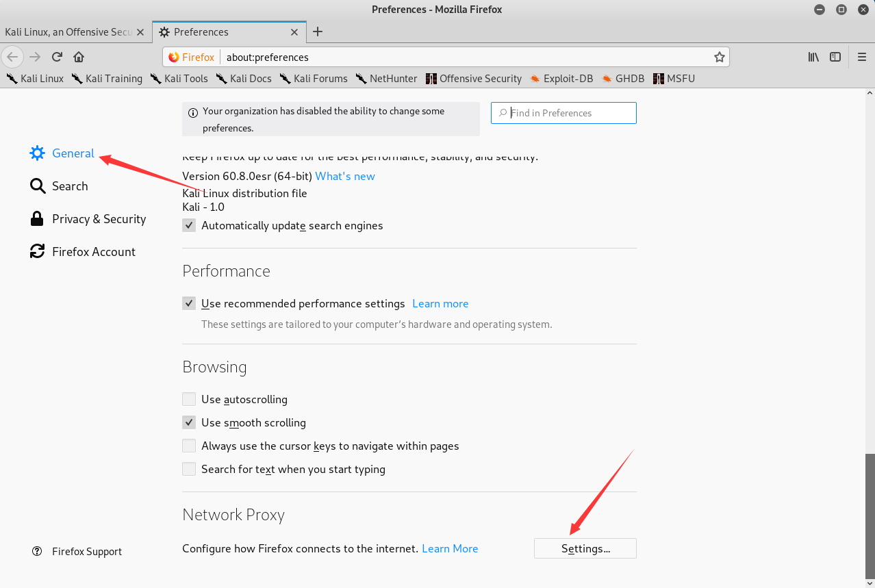Open Learn More link for Network Proxy
The image size is (875, 588).
coord(450,549)
